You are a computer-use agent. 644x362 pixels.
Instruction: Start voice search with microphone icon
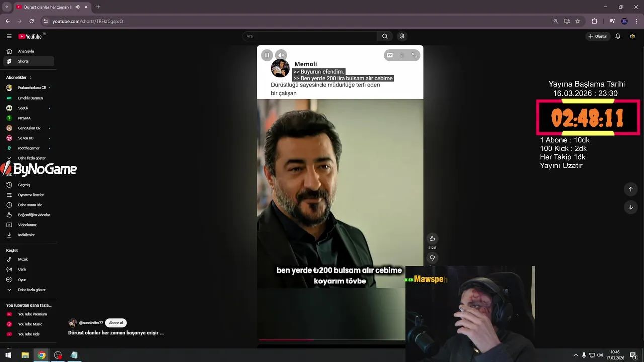click(x=402, y=36)
